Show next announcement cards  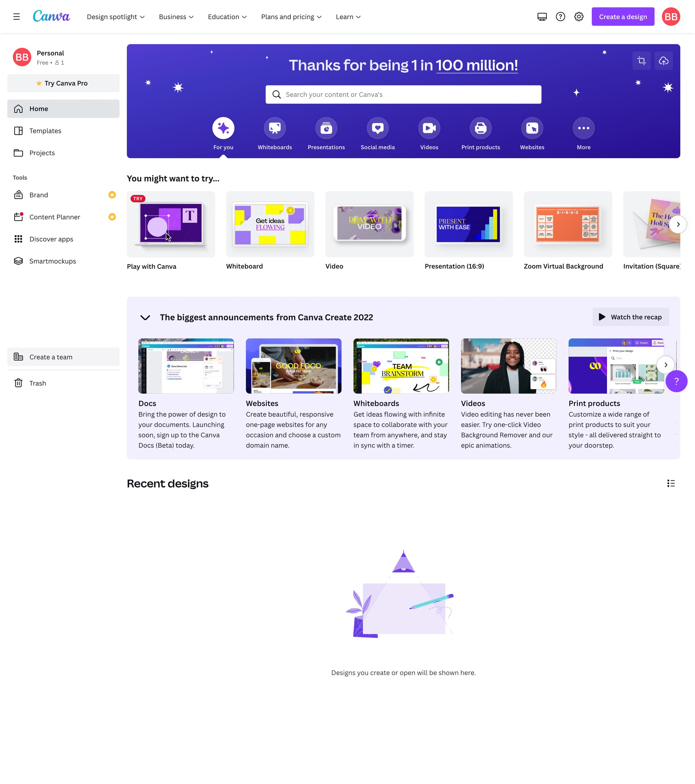click(x=665, y=365)
